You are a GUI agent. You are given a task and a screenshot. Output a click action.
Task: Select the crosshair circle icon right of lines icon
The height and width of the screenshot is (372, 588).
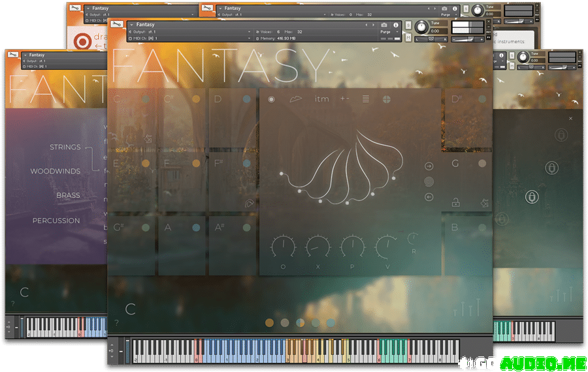point(387,99)
